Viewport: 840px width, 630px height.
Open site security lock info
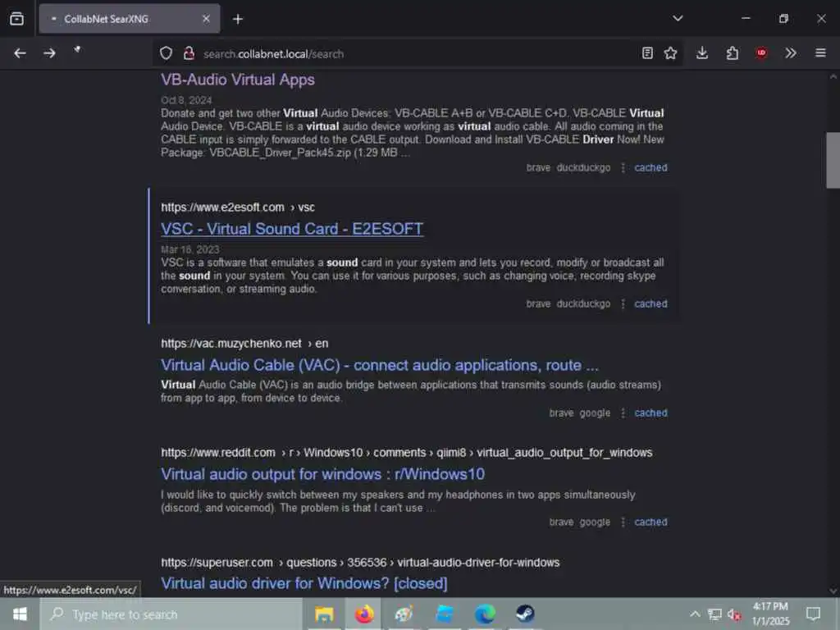[189, 53]
